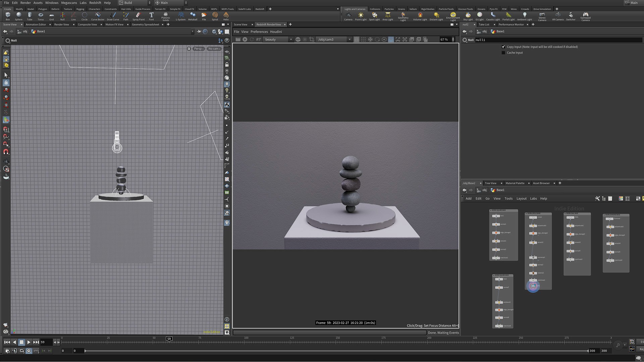Open the Performance Monitor tab
The height and width of the screenshot is (362, 644).
point(511,24)
